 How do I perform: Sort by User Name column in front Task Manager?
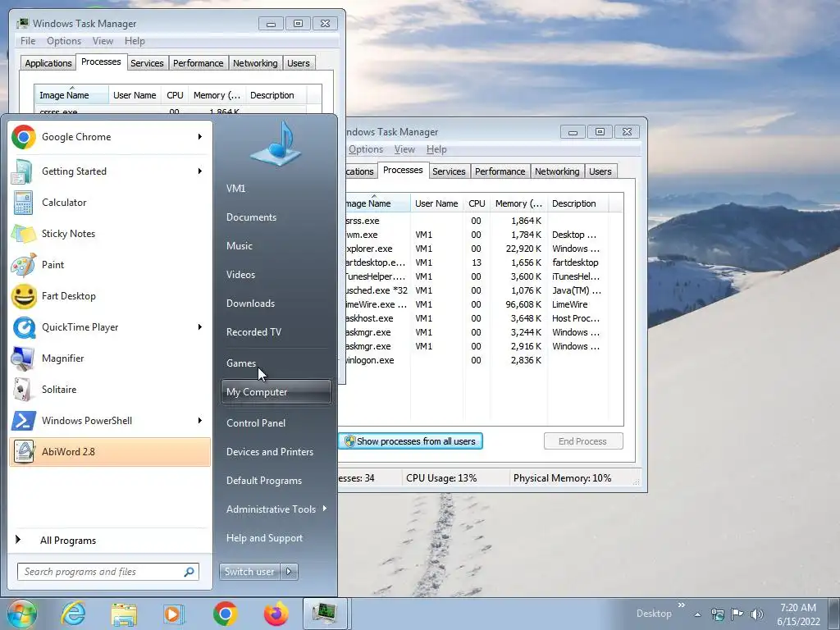(436, 203)
